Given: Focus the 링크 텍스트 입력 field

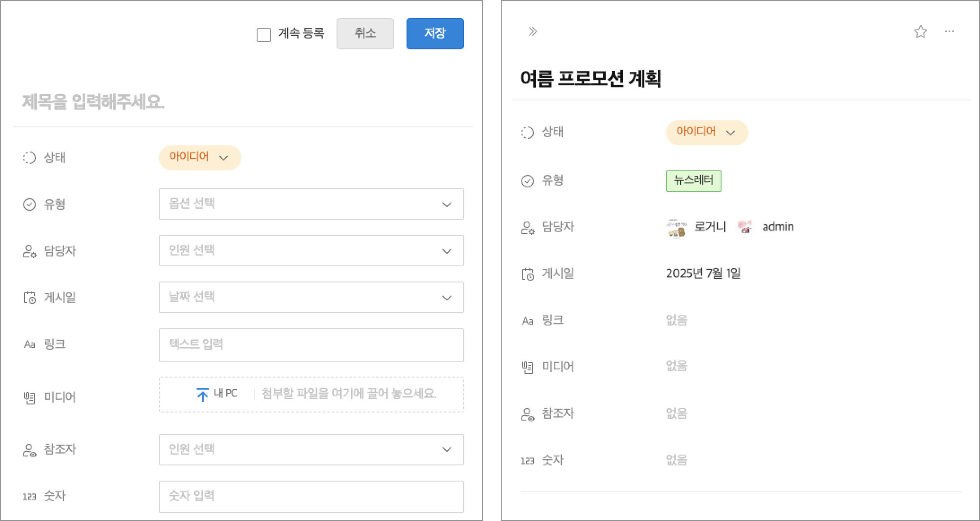Looking at the screenshot, I should pos(311,345).
